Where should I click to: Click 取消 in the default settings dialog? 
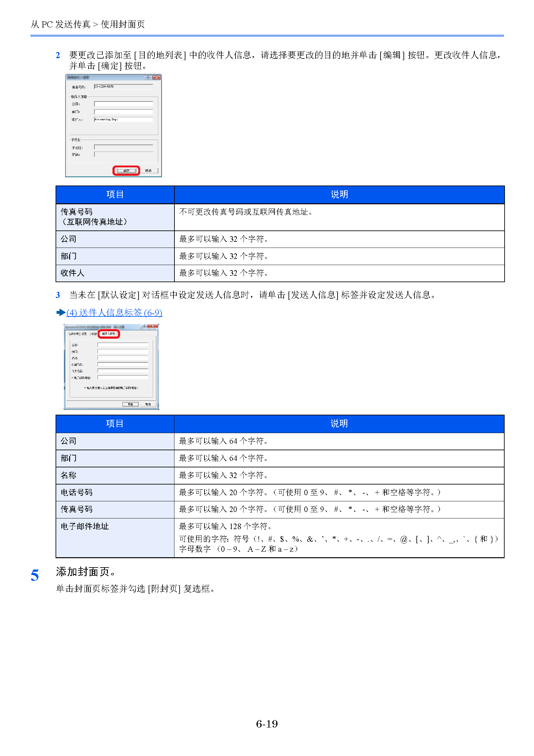point(148,404)
